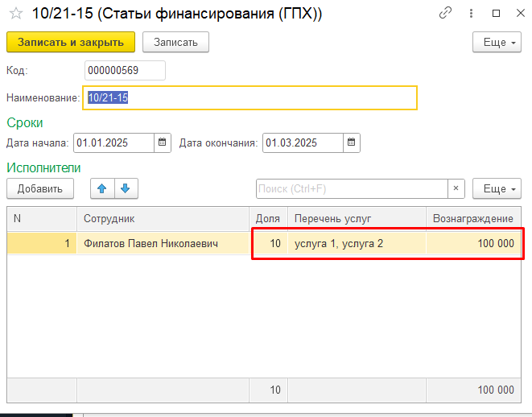This screenshot has width=532, height=417.
Task: Click the footer total 100 000
Action: point(473,390)
